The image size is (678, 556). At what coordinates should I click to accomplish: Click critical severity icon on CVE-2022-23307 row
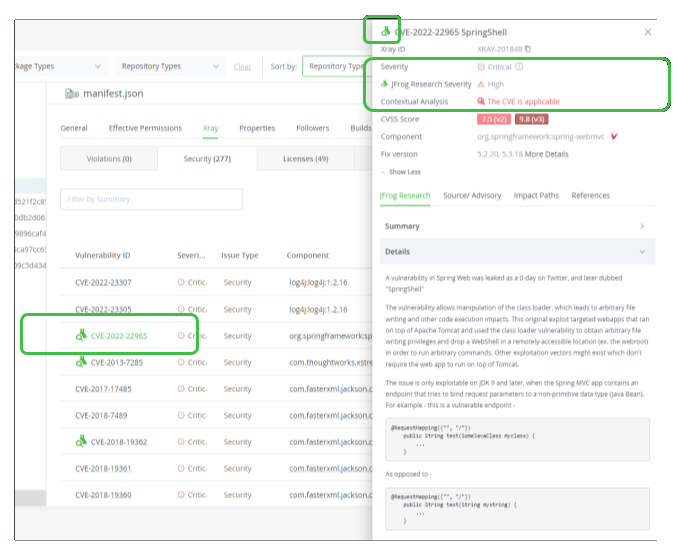tap(181, 283)
